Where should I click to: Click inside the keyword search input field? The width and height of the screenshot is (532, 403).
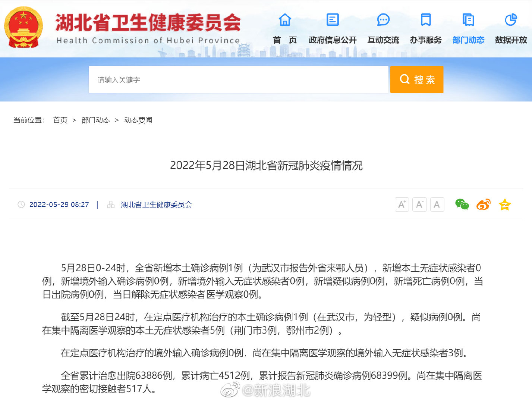238,79
